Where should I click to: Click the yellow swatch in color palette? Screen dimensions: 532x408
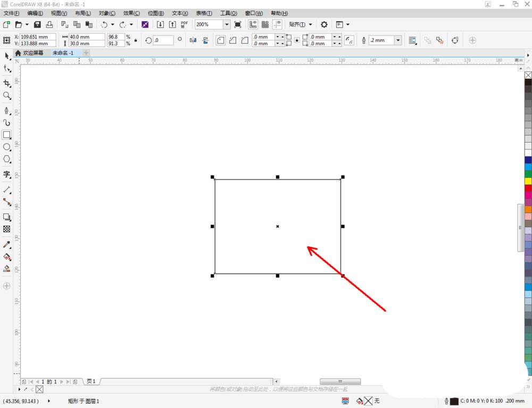click(528, 181)
